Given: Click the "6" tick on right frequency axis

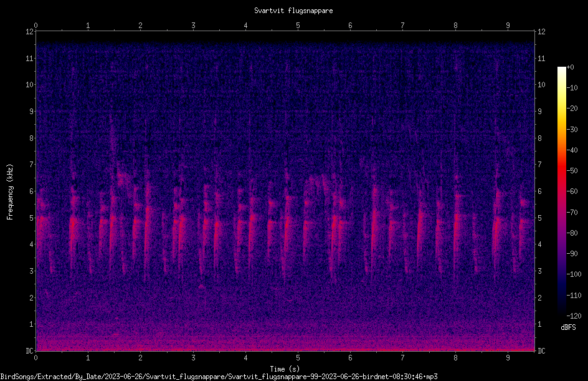Looking at the screenshot, I should pyautogui.click(x=540, y=191).
